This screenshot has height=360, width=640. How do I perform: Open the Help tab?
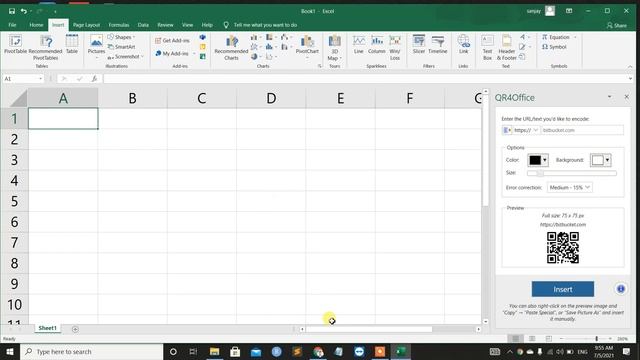(207, 25)
